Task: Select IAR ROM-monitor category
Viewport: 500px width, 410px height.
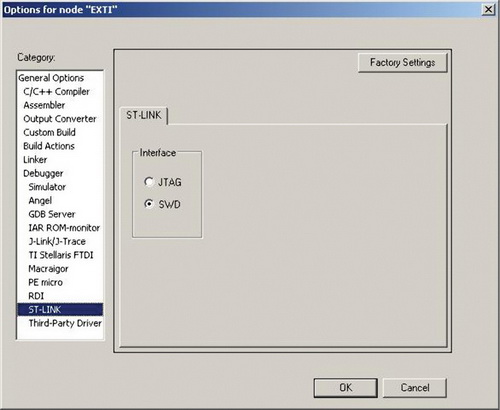Action: pyautogui.click(x=64, y=228)
